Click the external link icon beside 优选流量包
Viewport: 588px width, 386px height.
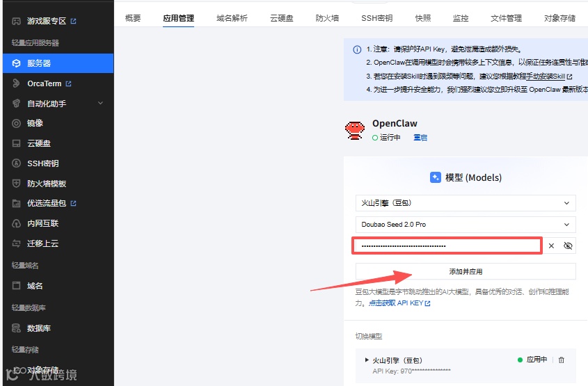(x=74, y=203)
